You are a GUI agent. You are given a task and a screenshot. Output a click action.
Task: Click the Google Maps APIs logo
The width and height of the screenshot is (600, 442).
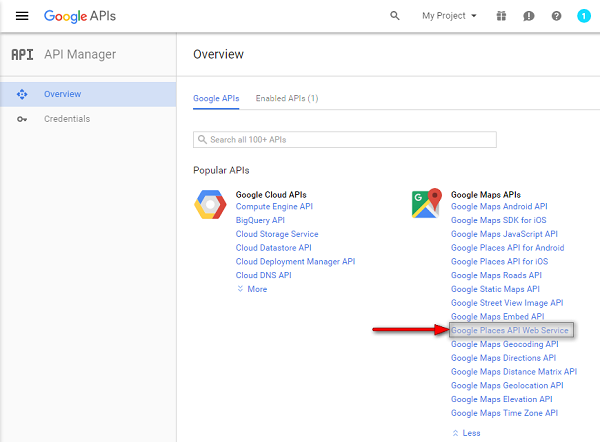[x=427, y=203]
